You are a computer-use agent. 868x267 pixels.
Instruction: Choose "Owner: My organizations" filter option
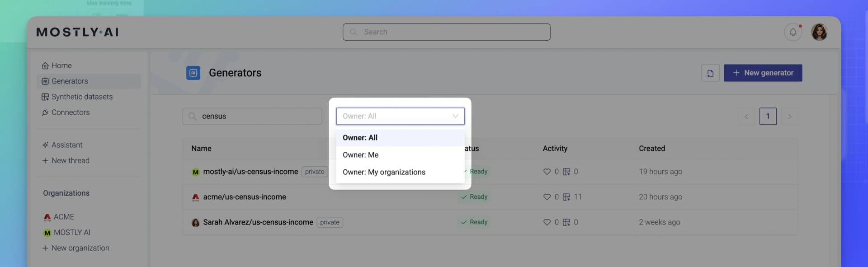[384, 172]
